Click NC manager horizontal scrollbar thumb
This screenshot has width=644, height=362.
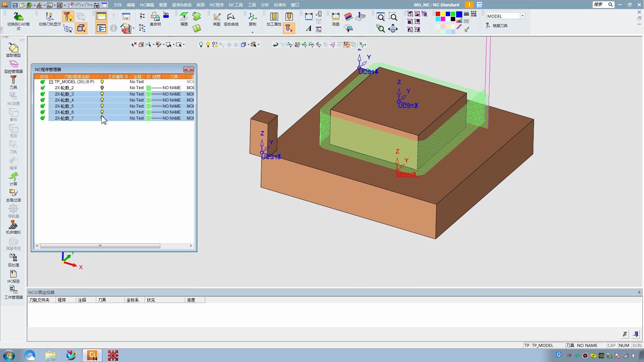pyautogui.click(x=100, y=246)
